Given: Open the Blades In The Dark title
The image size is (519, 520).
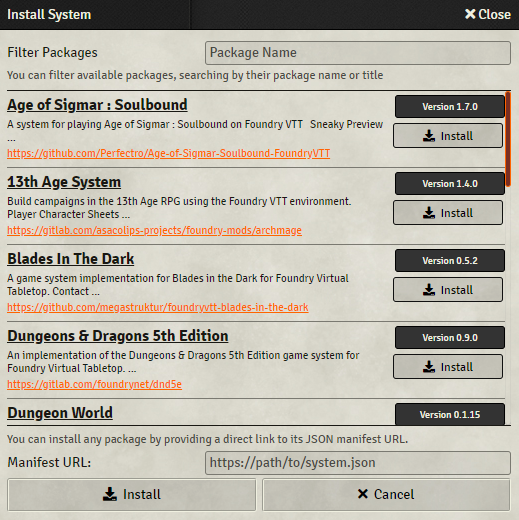Looking at the screenshot, I should [71, 259].
